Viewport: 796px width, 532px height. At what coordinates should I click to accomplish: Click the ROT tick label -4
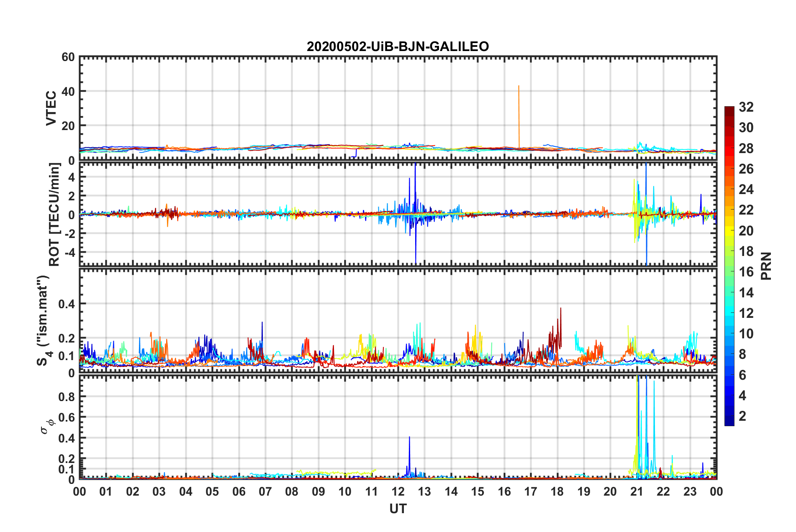(69, 253)
